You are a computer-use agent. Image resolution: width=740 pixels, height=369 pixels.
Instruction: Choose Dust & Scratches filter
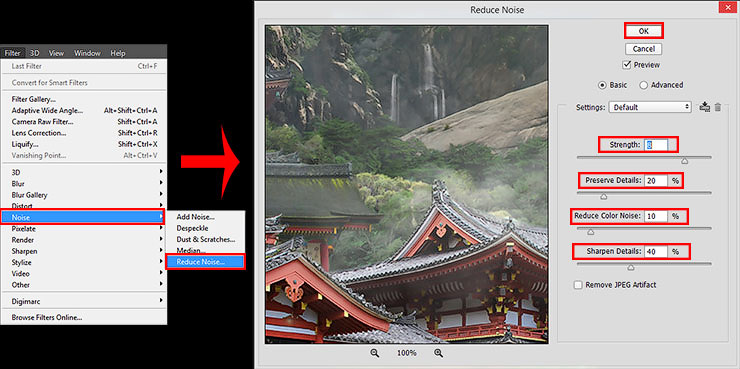(x=206, y=240)
